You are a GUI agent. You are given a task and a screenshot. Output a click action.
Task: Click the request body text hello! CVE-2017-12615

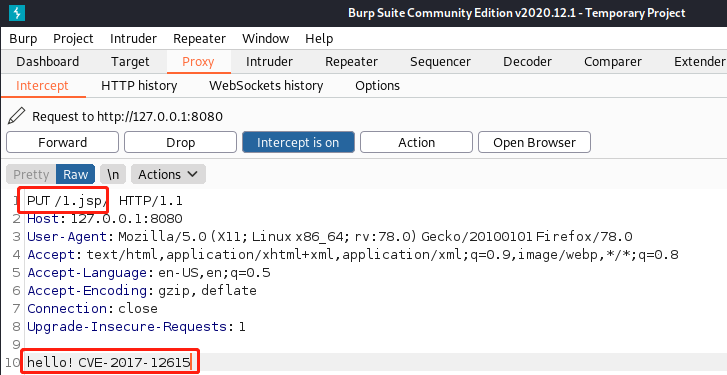(109, 362)
